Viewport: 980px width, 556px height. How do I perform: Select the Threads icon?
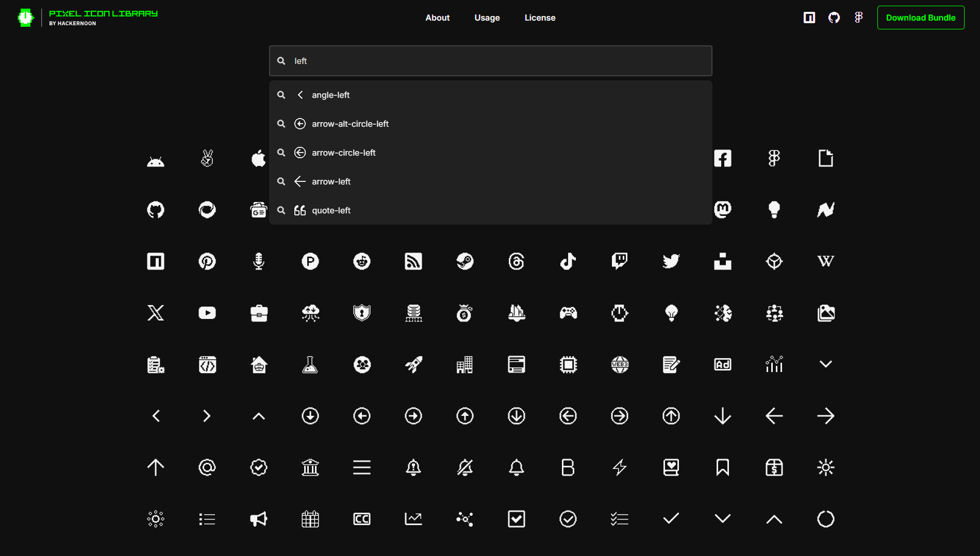pyautogui.click(x=517, y=261)
